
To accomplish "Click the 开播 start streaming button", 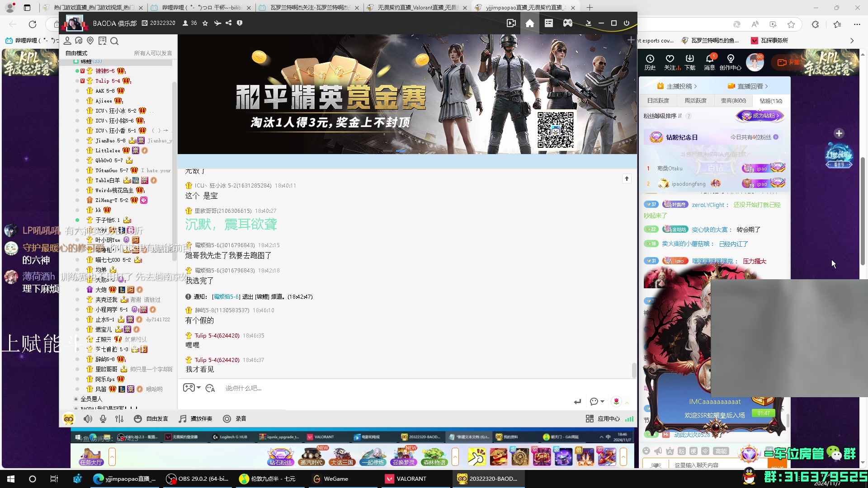I will [788, 62].
